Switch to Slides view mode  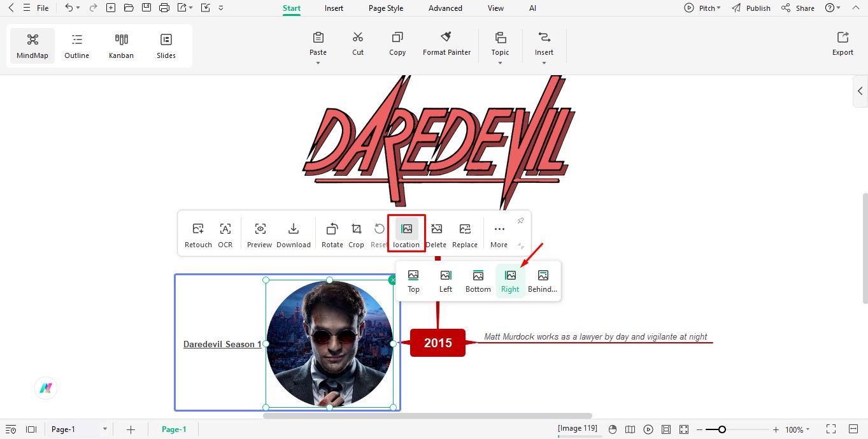coord(166,45)
